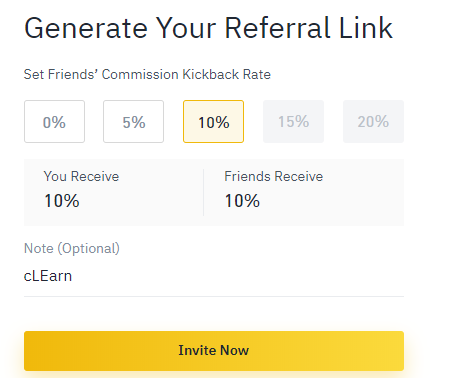Click the disabled 20% rate option
The image size is (453, 378).
click(373, 122)
